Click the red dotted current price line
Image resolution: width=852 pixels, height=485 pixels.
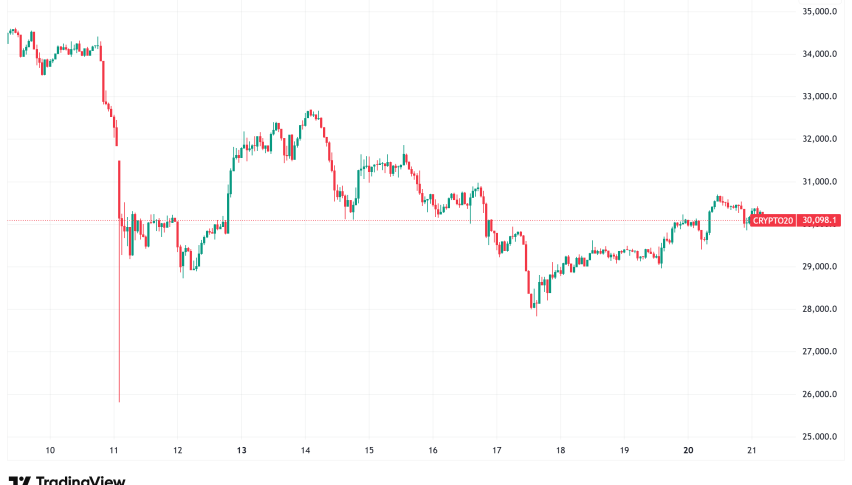[x=400, y=220]
